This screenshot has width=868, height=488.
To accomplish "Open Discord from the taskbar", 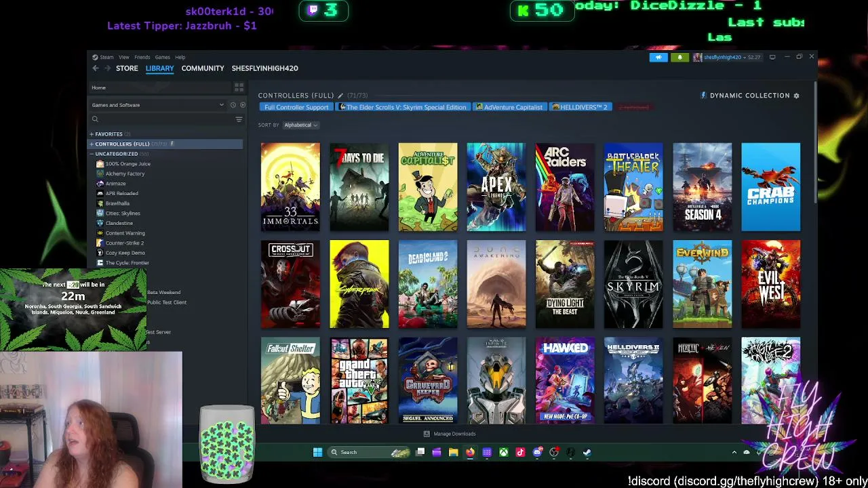I will tap(537, 452).
